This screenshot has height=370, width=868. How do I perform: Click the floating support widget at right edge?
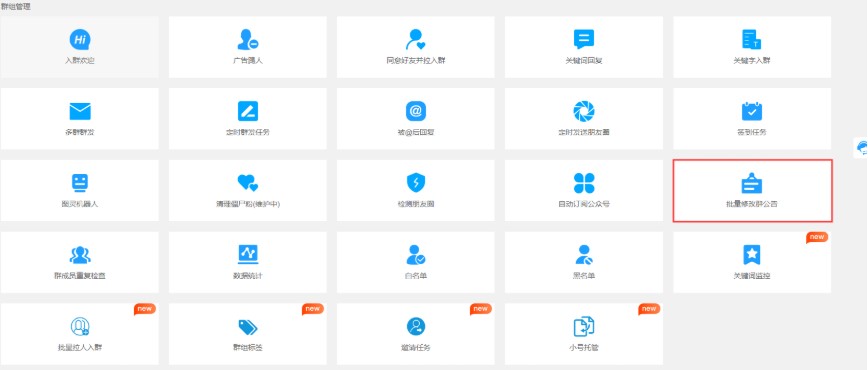pyautogui.click(x=861, y=147)
